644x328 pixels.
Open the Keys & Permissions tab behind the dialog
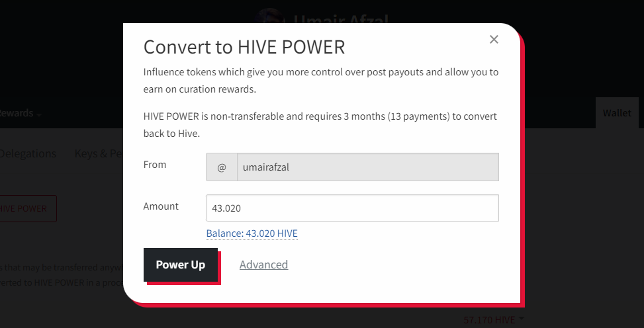click(99, 153)
